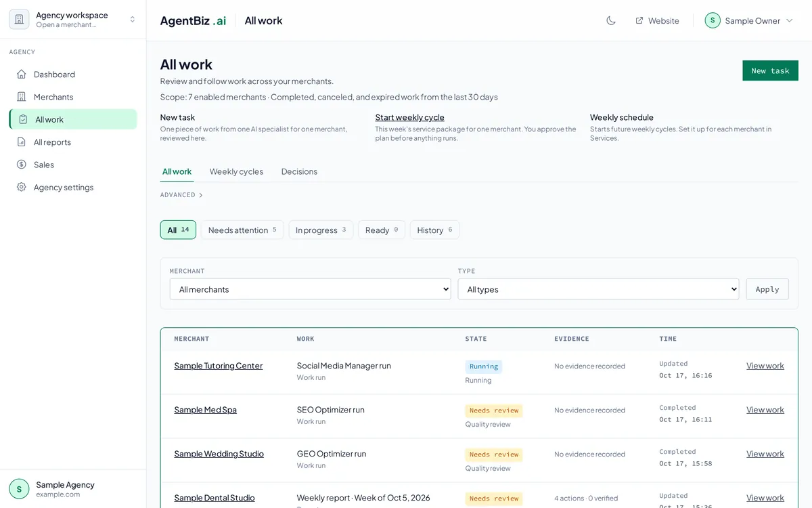Open Merchants in the sidebar

73,97
